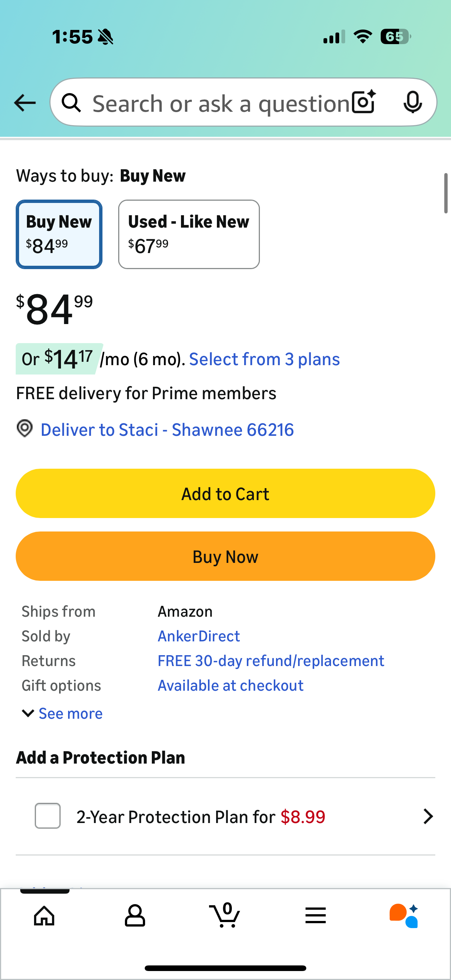
Task: Open the AnkerDirect seller link
Action: (199, 636)
